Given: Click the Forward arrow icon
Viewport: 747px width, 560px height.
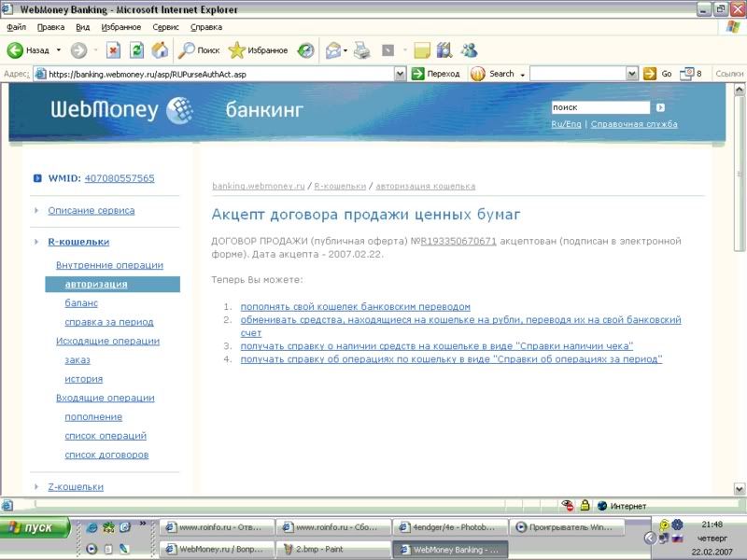Looking at the screenshot, I should 79,50.
